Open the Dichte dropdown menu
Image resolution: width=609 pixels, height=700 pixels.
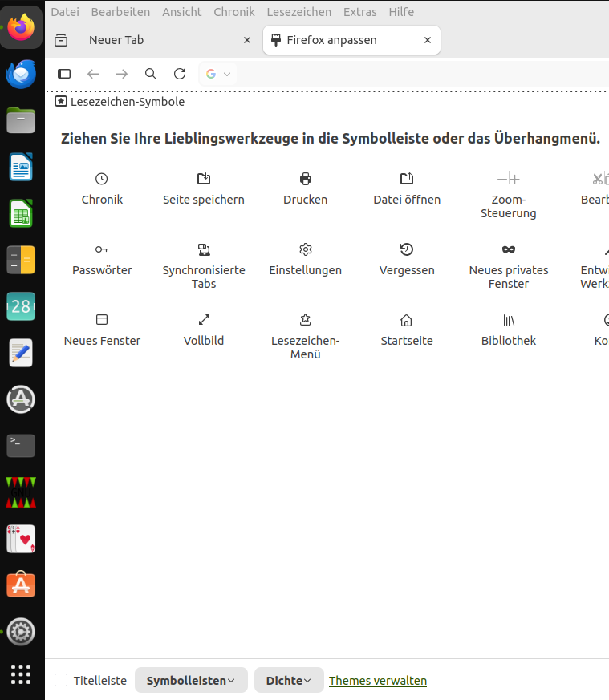tap(288, 681)
